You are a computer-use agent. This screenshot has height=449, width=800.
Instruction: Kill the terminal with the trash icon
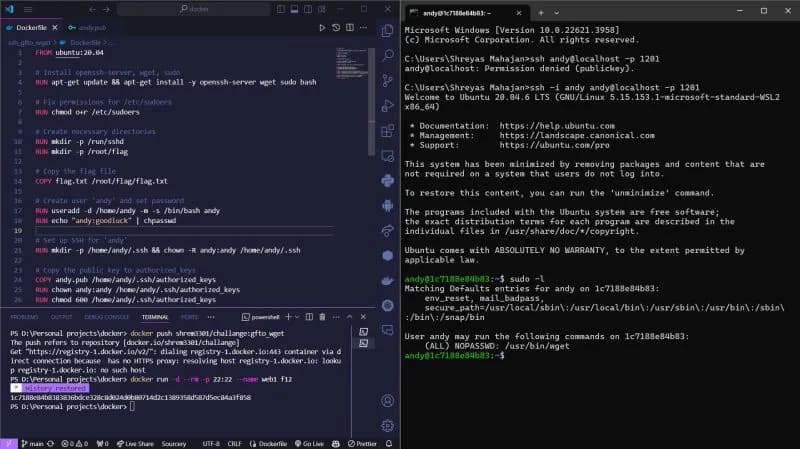(322, 317)
